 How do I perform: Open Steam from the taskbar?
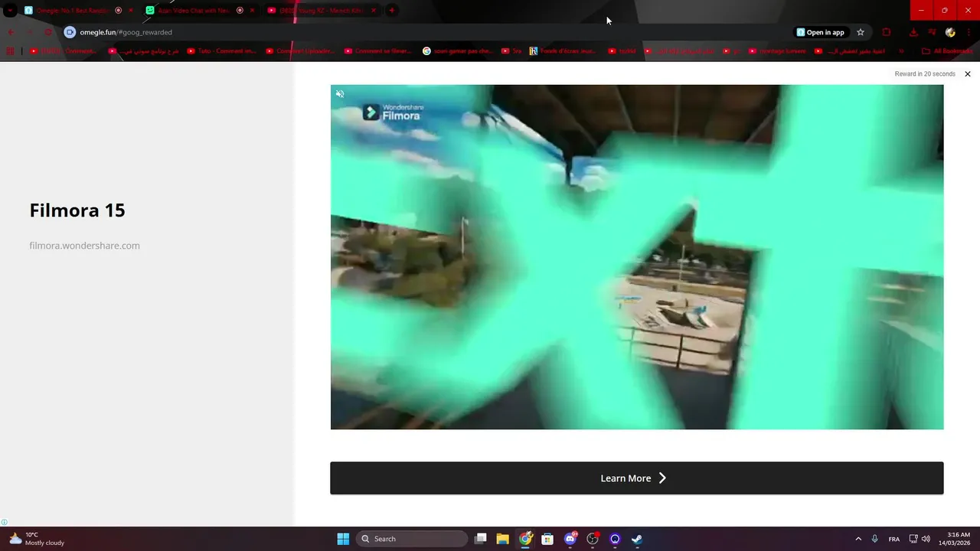[636, 539]
